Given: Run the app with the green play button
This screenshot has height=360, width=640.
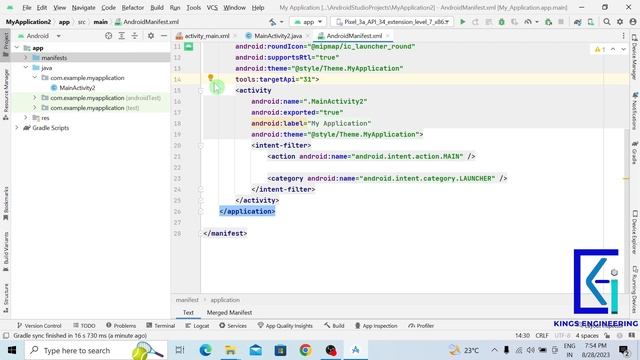Looking at the screenshot, I should click(x=462, y=22).
